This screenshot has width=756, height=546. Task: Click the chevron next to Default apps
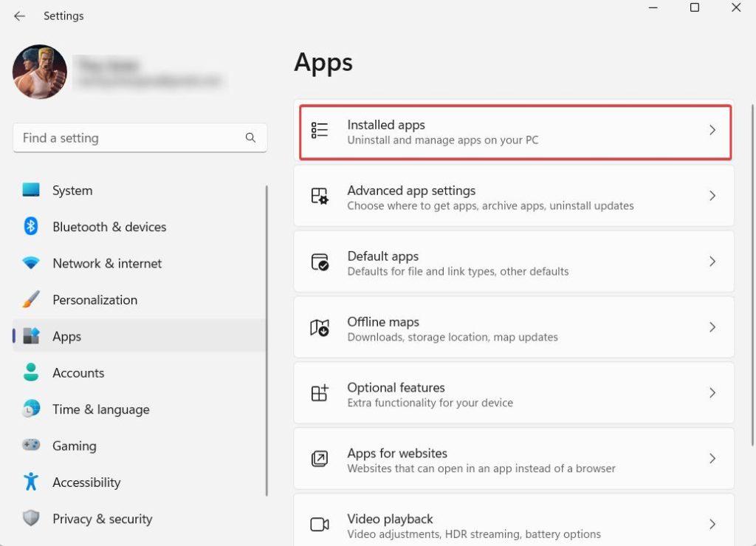click(712, 262)
